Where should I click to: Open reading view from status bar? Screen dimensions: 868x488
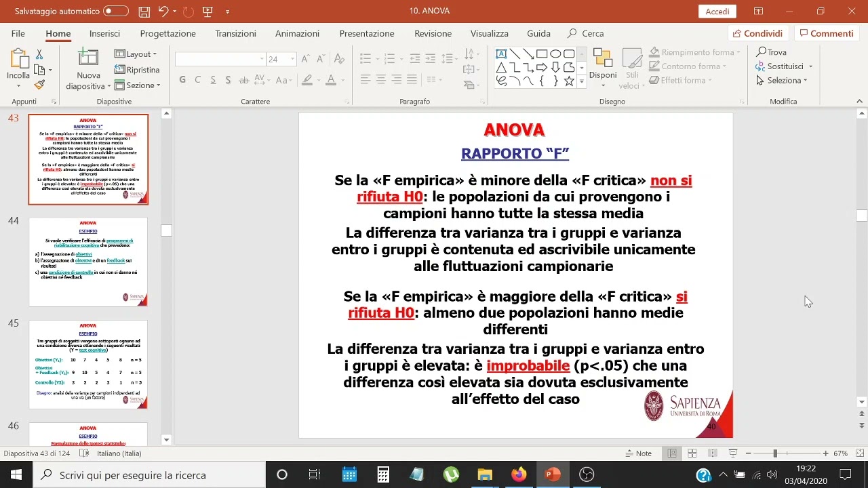(713, 453)
